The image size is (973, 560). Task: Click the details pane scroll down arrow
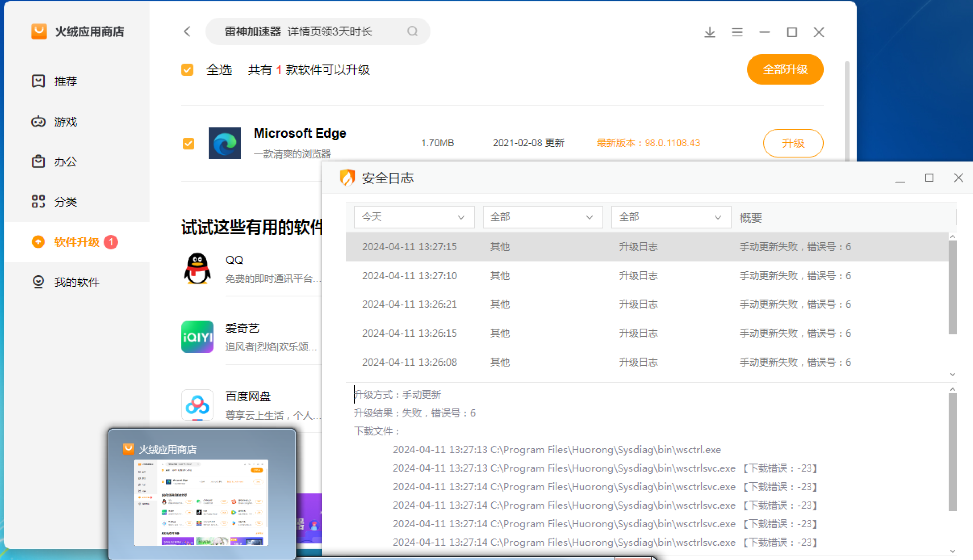tap(952, 551)
